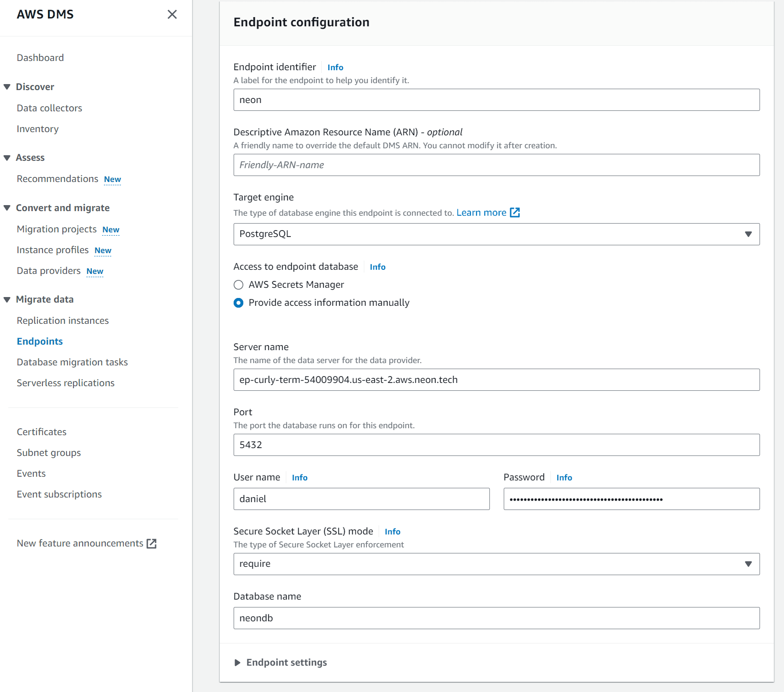Open the Target engine dropdown
The image size is (784, 692).
coord(748,234)
